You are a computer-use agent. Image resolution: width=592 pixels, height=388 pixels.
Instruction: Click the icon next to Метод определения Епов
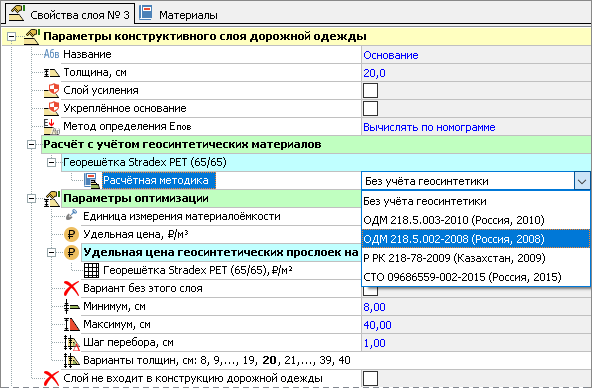(51, 127)
